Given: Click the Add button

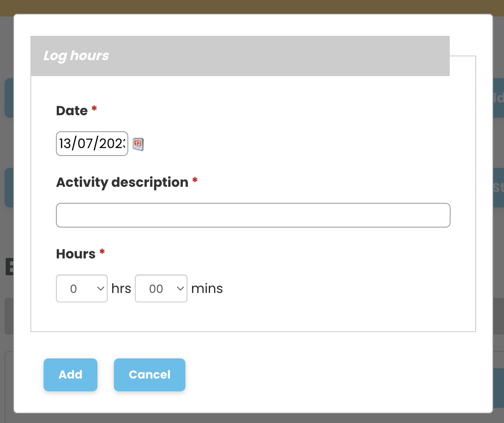Looking at the screenshot, I should tap(71, 375).
